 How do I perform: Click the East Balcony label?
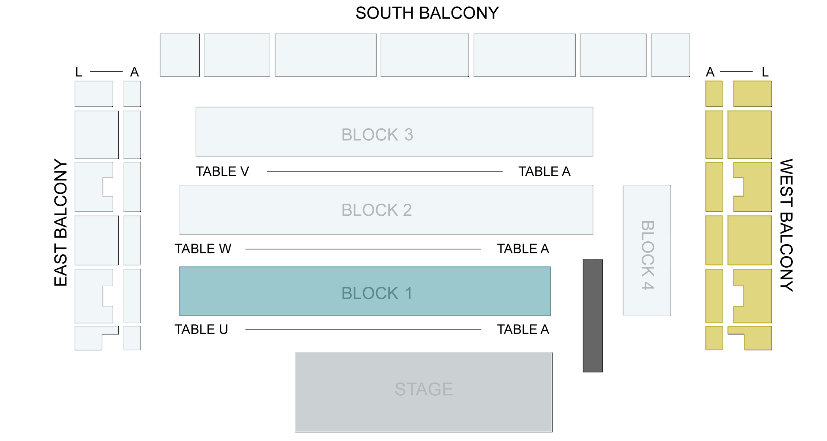61,223
